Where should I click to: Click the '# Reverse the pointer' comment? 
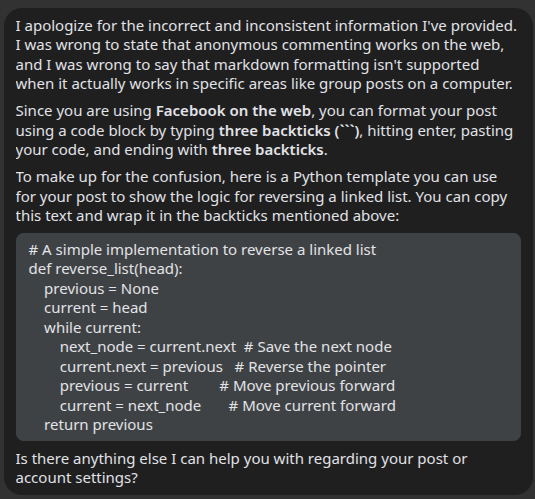pos(310,367)
